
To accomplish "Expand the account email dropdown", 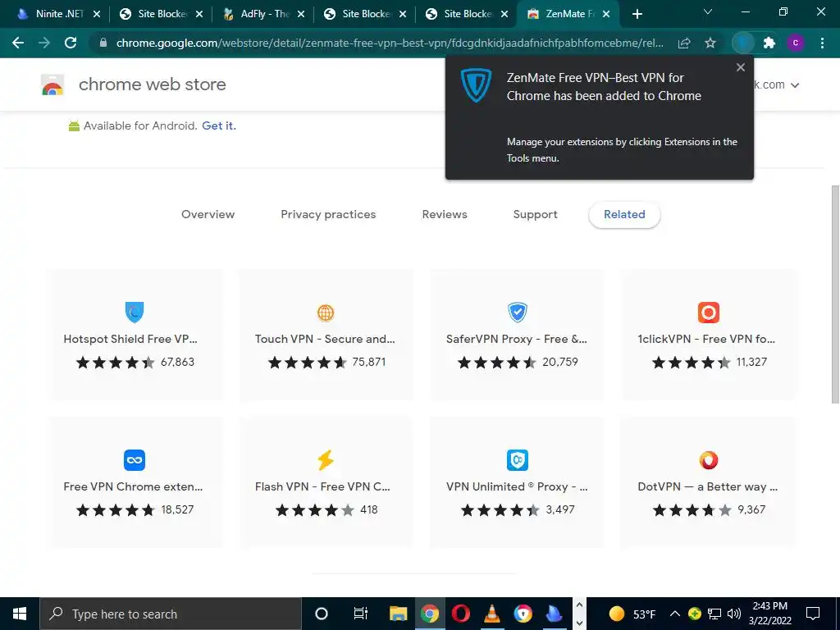I will point(795,85).
